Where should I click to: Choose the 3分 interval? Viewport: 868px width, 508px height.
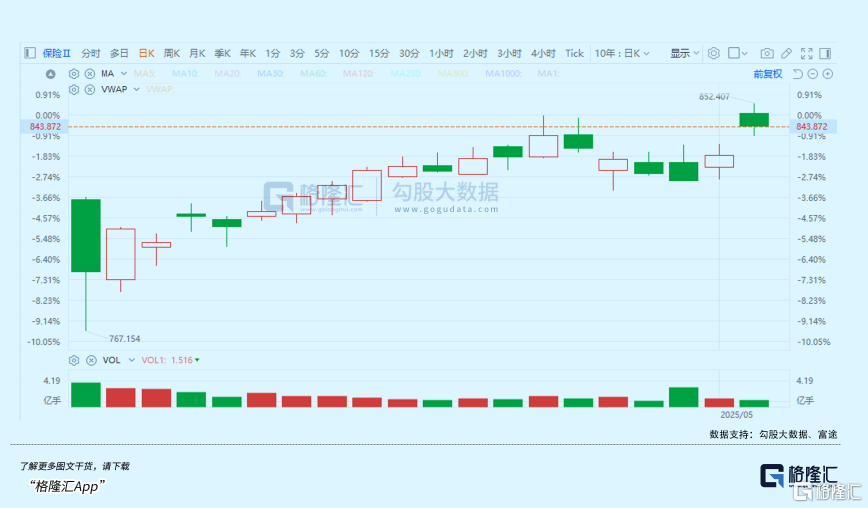click(x=297, y=53)
